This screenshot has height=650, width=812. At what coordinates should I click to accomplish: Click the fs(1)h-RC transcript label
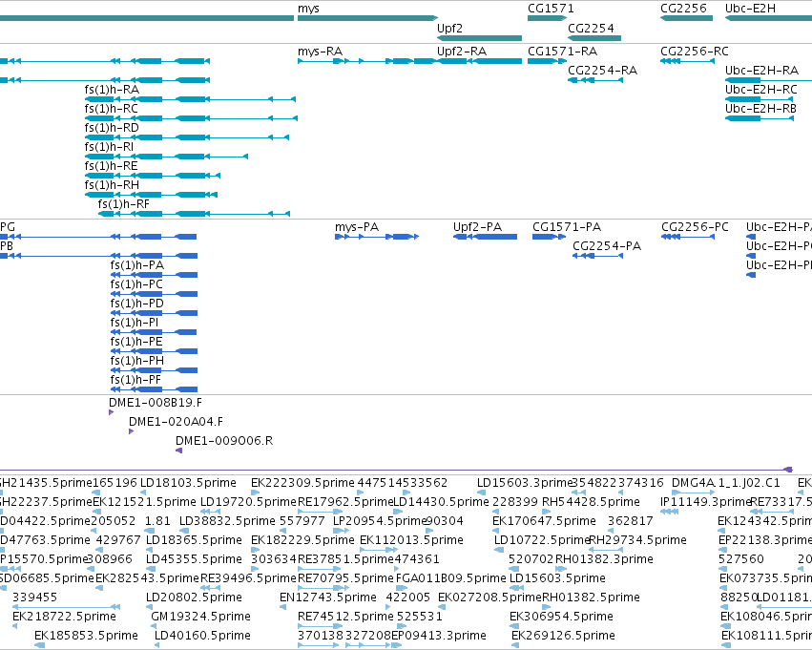pyautogui.click(x=112, y=109)
